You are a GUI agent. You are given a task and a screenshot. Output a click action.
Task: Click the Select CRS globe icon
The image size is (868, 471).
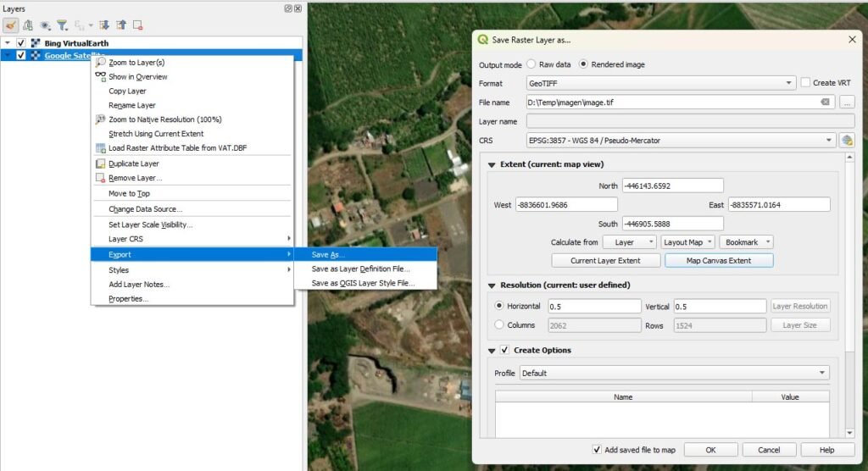tap(846, 141)
